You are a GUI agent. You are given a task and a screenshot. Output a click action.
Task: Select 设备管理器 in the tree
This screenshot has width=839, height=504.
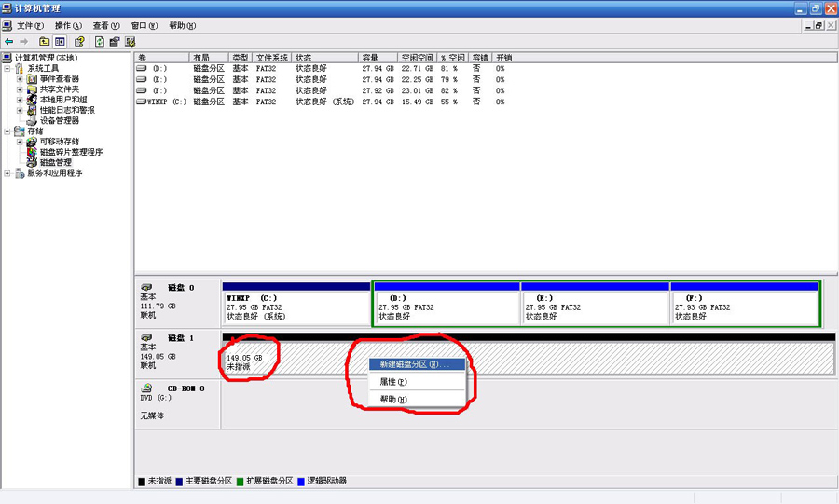click(x=59, y=120)
